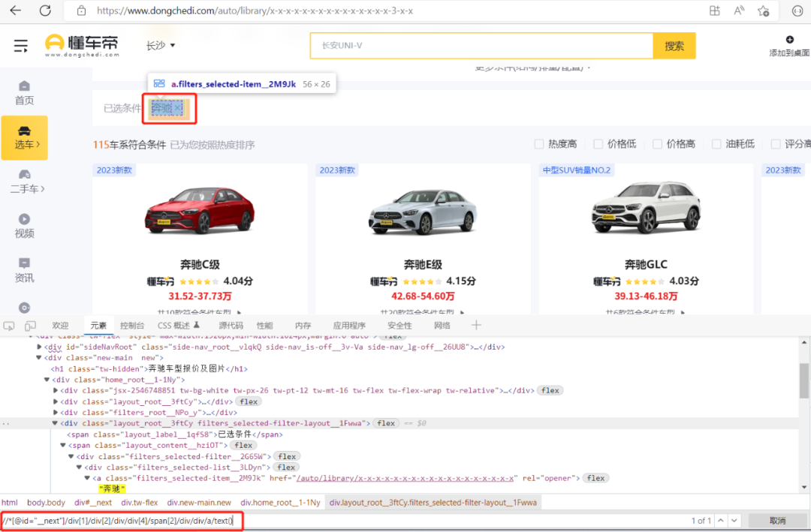Switch to the 欢迎 DevTools tab
The height and width of the screenshot is (532, 811).
coord(61,325)
